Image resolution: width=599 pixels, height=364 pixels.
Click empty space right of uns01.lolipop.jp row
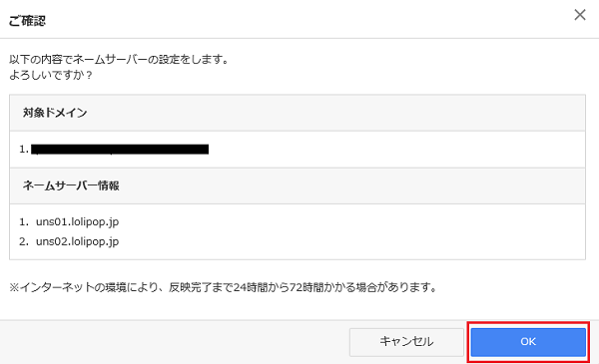(x=343, y=221)
